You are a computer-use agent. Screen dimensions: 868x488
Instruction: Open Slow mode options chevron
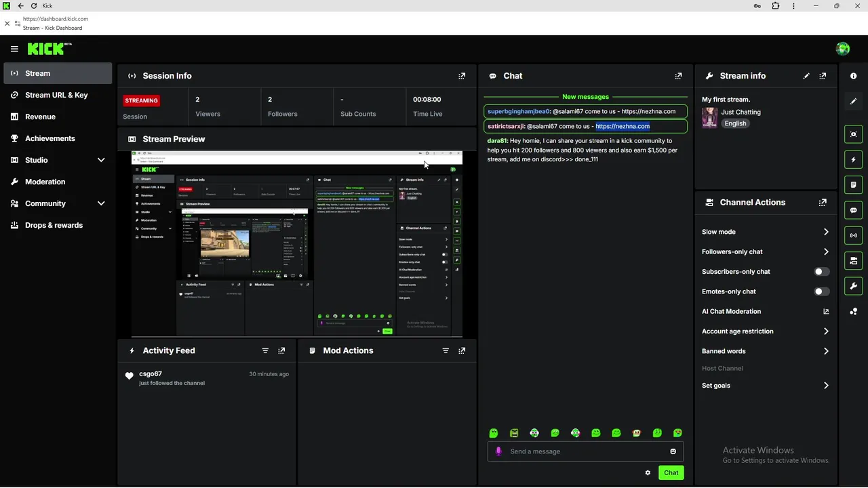[826, 232]
